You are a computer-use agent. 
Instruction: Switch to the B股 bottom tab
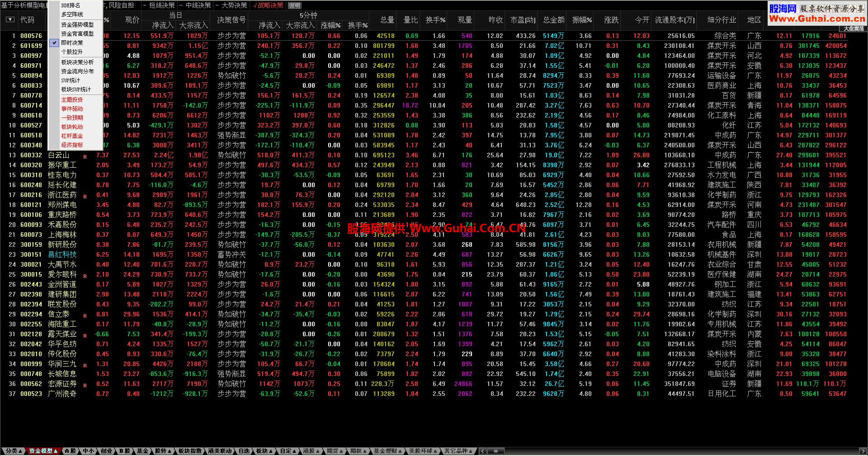(x=124, y=451)
